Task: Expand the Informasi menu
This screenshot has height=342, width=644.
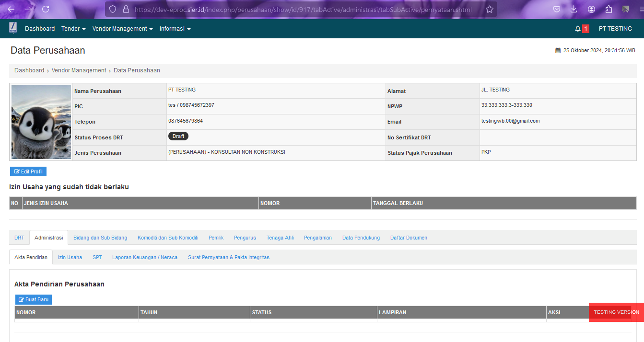Action: click(175, 29)
